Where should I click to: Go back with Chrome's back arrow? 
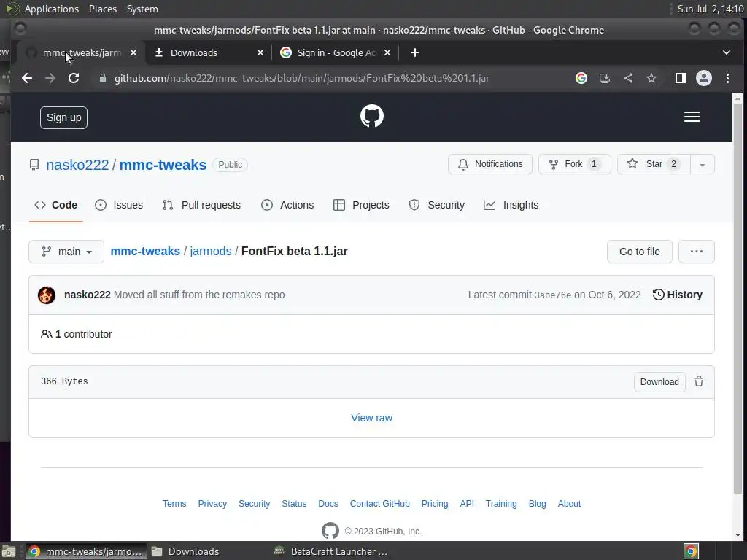click(x=27, y=78)
